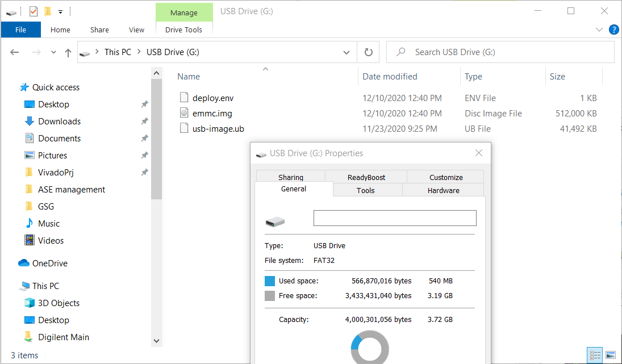Screen dimensions: 622x364
Task: Switch to the Home ribbon tab
Action: coord(60,30)
